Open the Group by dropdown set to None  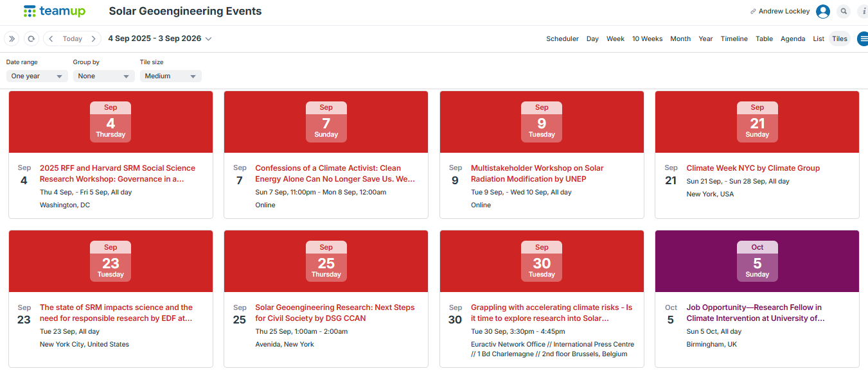click(104, 76)
